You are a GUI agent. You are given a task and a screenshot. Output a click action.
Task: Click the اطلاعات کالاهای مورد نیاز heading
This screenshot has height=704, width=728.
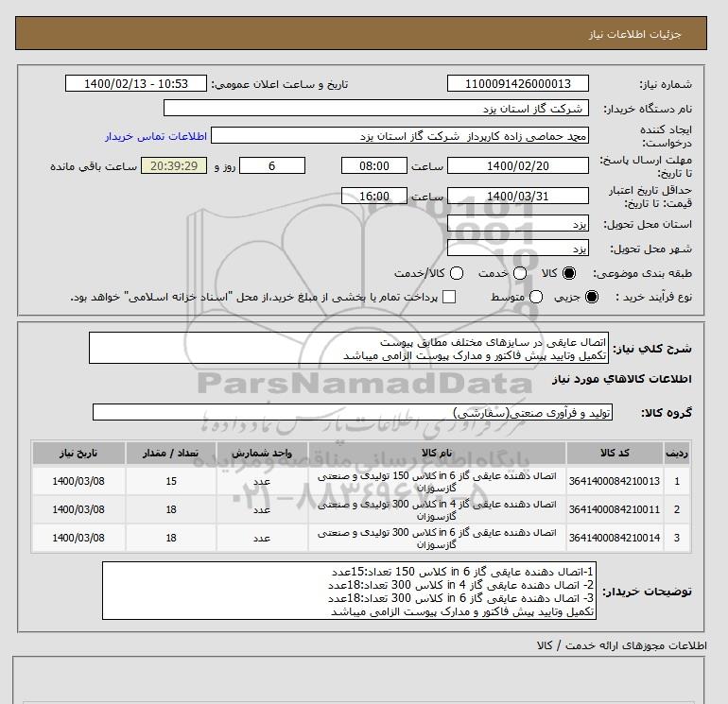pyautogui.click(x=622, y=379)
